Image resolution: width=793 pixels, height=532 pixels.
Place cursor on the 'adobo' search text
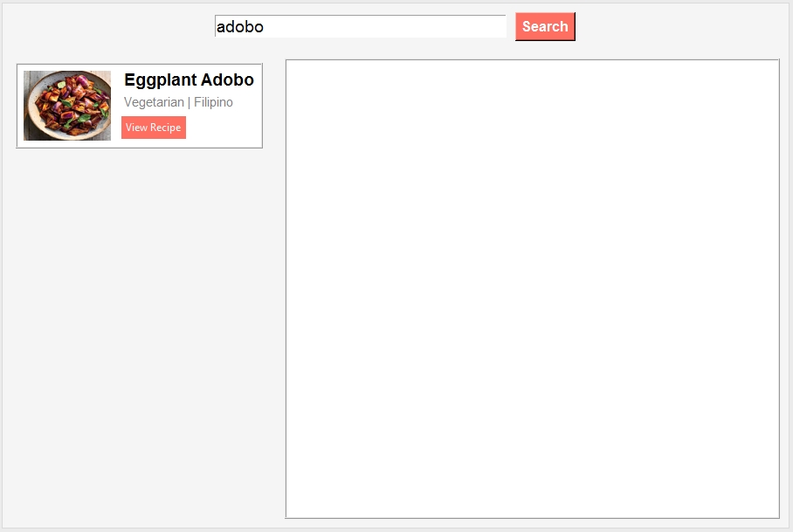point(239,27)
